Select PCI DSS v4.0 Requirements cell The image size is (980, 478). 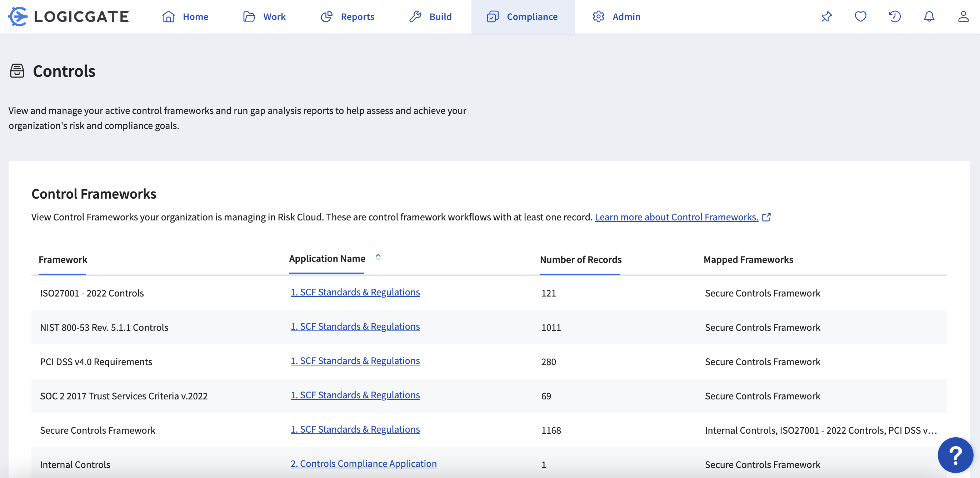click(96, 362)
